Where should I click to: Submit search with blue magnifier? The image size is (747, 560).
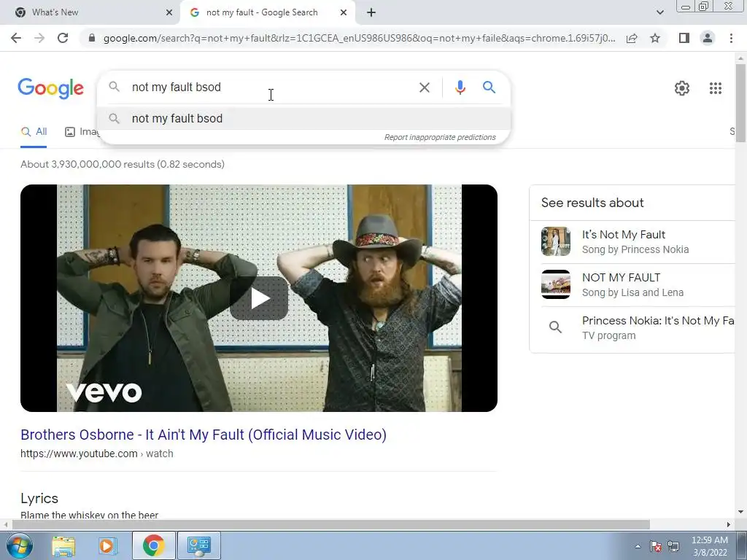click(489, 87)
